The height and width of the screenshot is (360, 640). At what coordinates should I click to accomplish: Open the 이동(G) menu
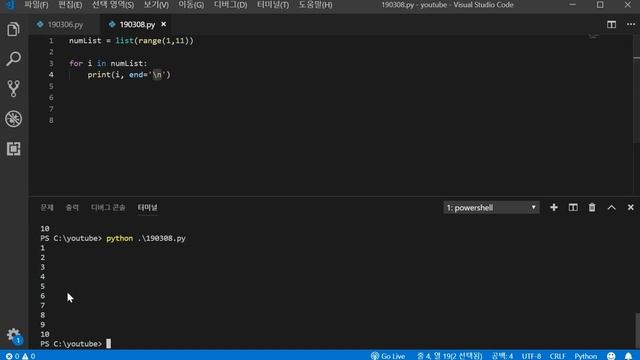click(x=191, y=5)
